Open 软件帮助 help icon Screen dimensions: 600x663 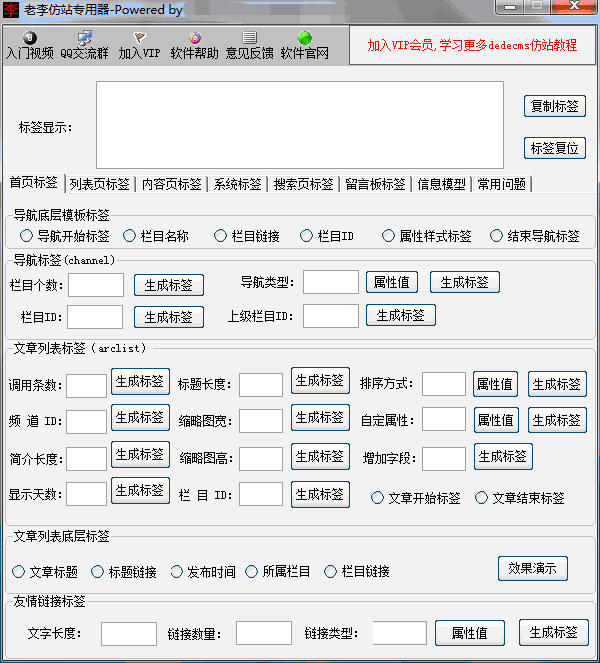pos(194,38)
